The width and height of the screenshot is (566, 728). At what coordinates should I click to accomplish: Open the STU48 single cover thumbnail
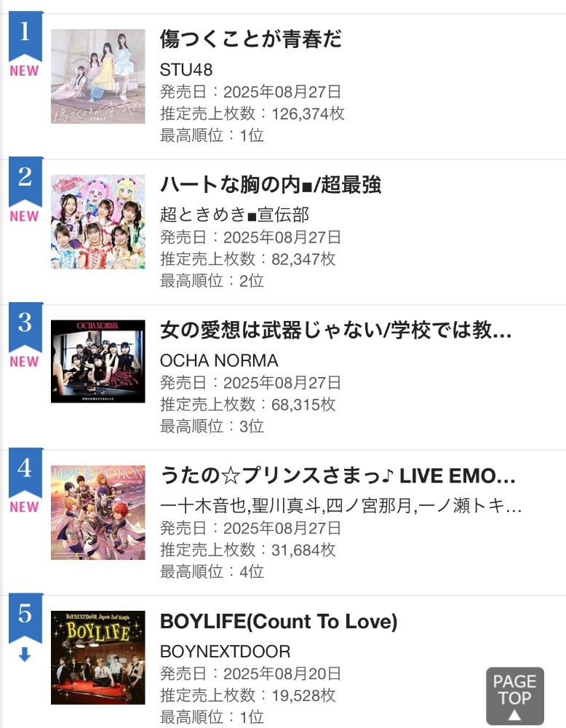click(x=98, y=76)
